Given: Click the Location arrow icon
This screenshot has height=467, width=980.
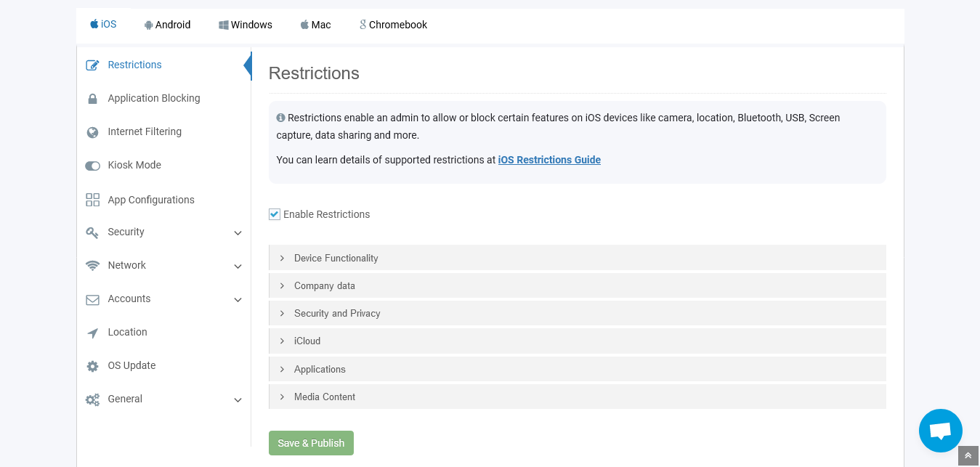Looking at the screenshot, I should [92, 333].
